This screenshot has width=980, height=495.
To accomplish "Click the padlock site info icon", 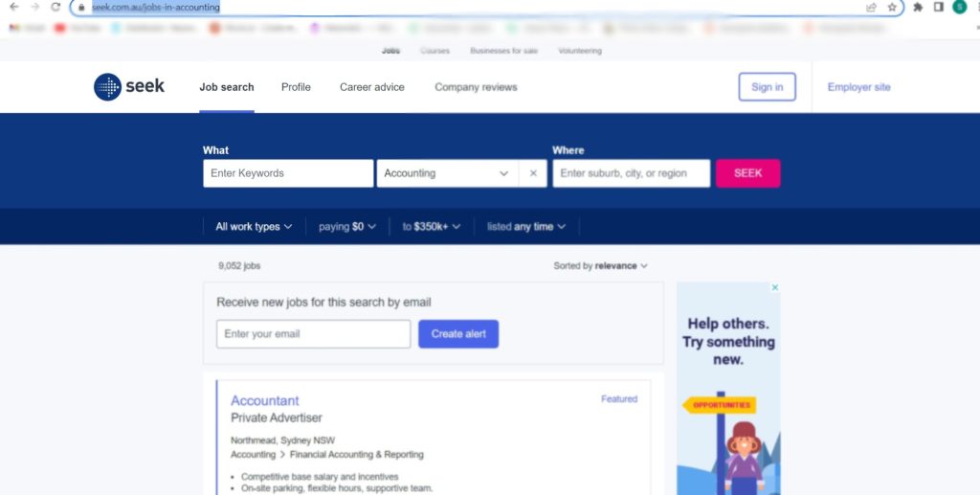I will [x=81, y=8].
